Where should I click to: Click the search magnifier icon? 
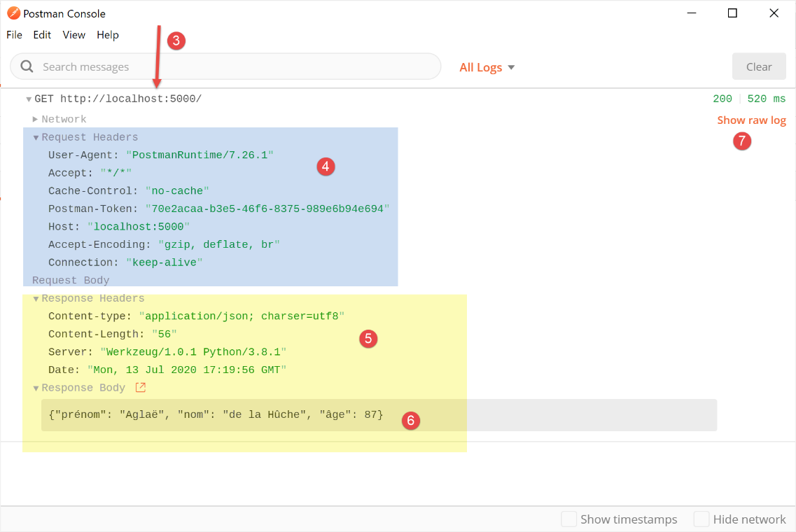pyautogui.click(x=27, y=66)
